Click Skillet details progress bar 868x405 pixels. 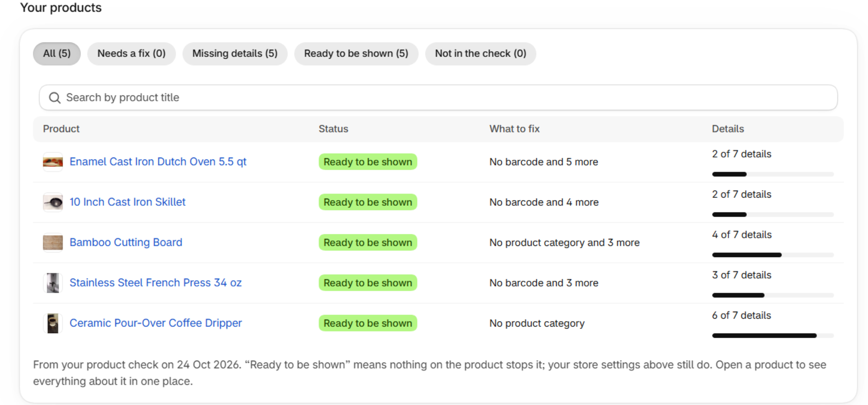(x=773, y=214)
